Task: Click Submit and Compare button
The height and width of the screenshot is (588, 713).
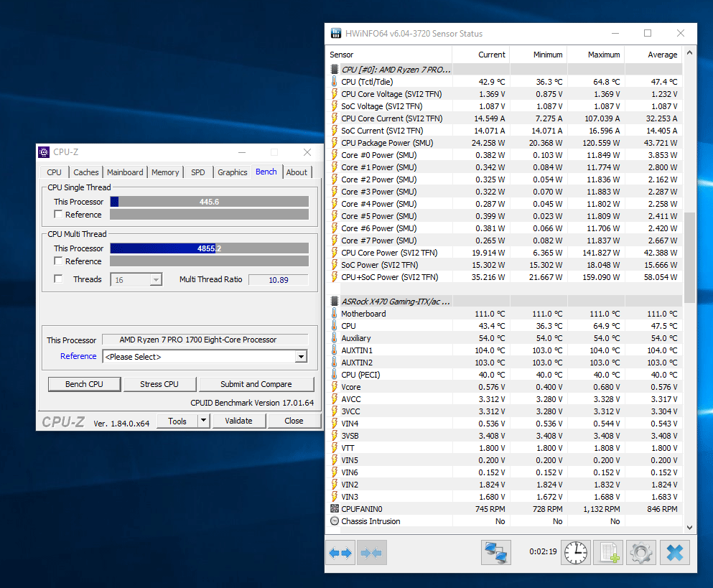Action: [x=256, y=384]
